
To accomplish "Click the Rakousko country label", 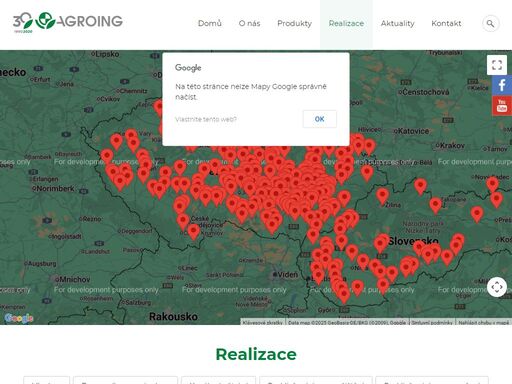I will [173, 316].
